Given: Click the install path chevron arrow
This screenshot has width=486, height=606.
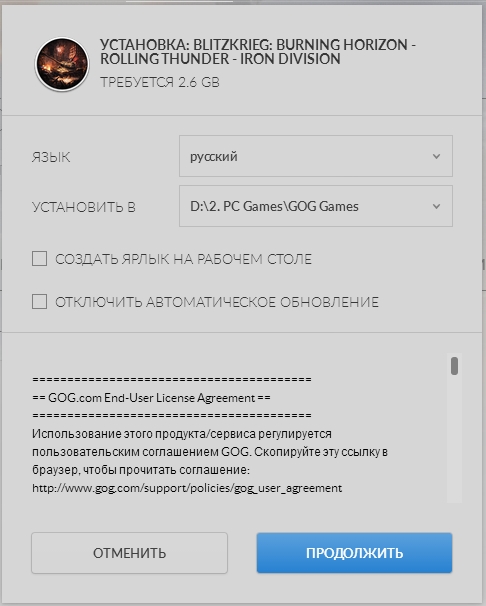Looking at the screenshot, I should click(436, 206).
